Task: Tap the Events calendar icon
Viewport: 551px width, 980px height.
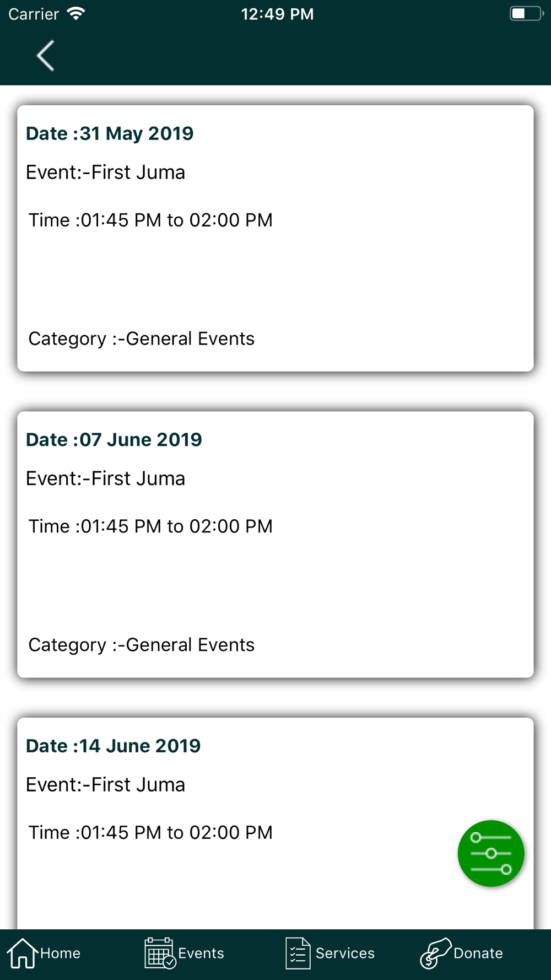Action: (160, 953)
